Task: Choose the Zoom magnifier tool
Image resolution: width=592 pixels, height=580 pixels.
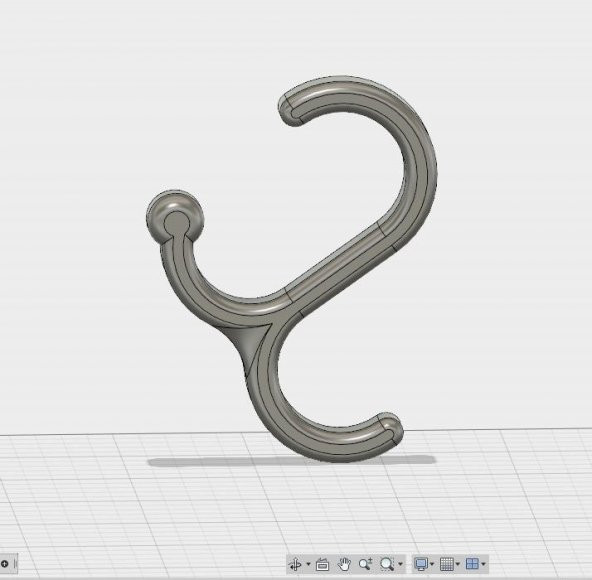Action: click(x=365, y=565)
